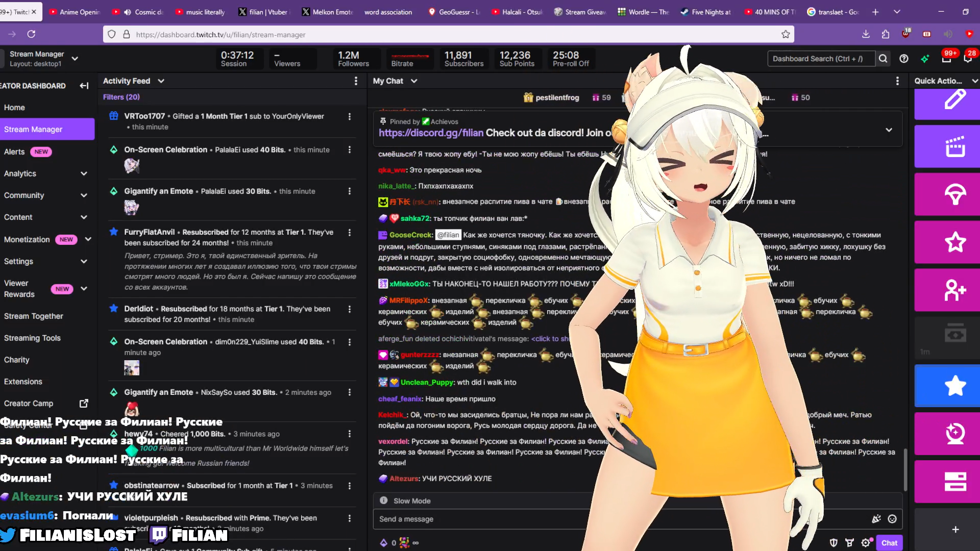
Task: Click the shield mod-tools icon below chat
Action: [834, 543]
